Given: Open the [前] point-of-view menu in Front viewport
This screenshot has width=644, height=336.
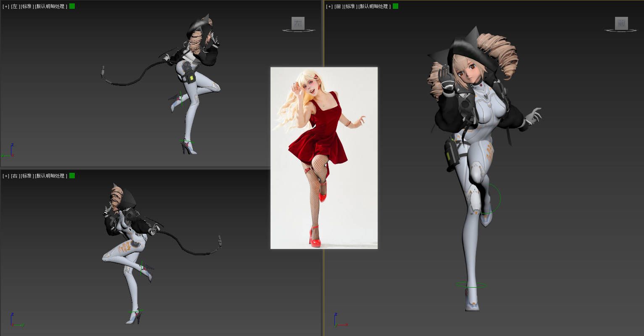Looking at the screenshot, I should pyautogui.click(x=338, y=6).
